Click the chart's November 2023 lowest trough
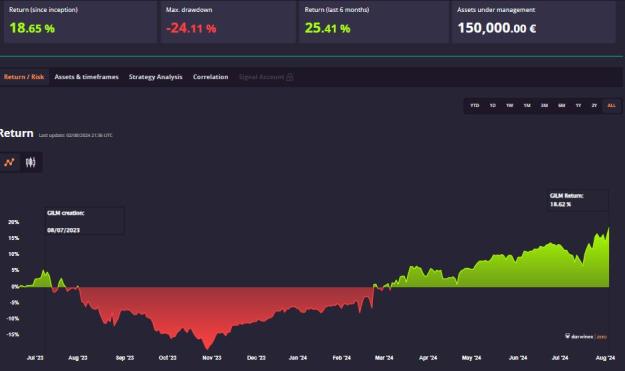The width and height of the screenshot is (625, 371). coord(207,349)
